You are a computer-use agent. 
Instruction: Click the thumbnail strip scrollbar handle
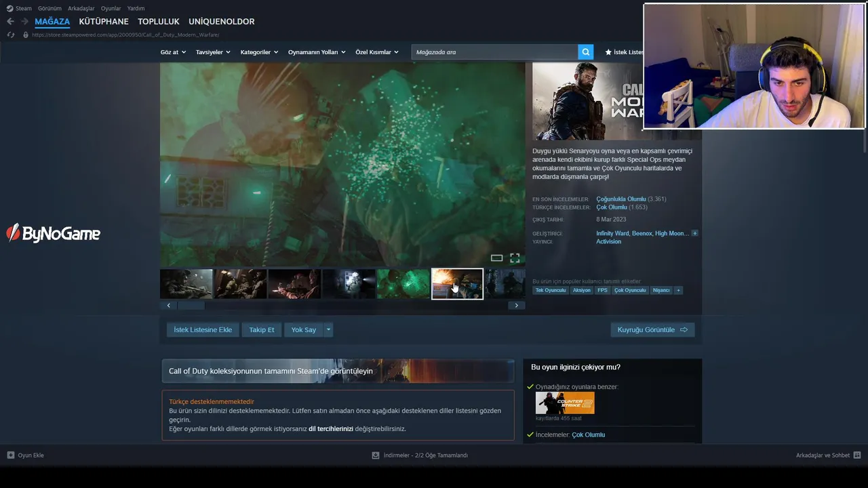191,306
